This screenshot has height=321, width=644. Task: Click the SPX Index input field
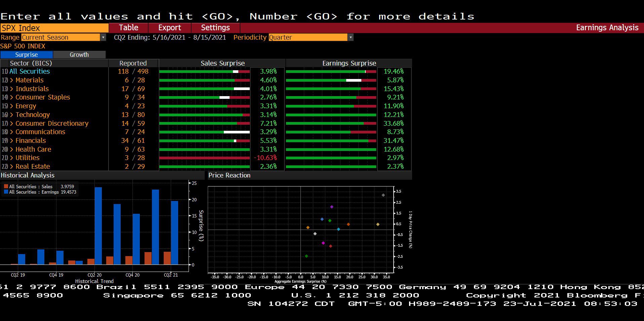pyautogui.click(x=54, y=28)
